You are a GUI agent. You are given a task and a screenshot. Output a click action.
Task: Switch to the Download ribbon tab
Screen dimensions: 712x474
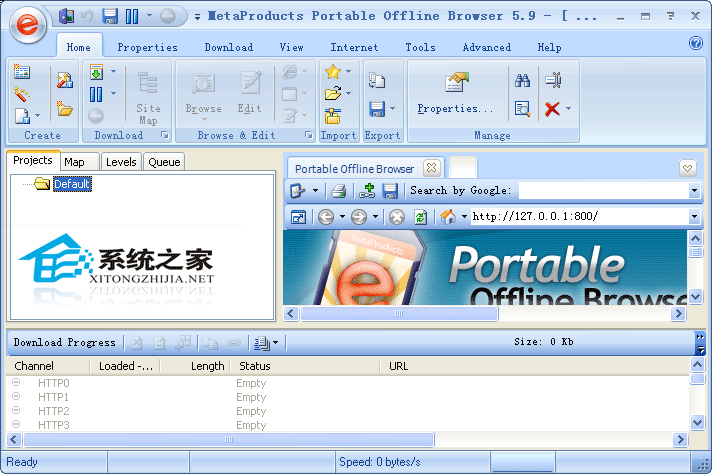click(x=228, y=47)
